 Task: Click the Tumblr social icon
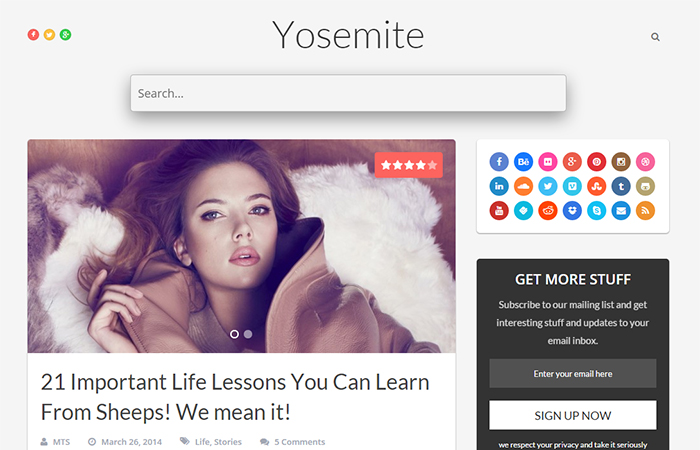coord(621,186)
